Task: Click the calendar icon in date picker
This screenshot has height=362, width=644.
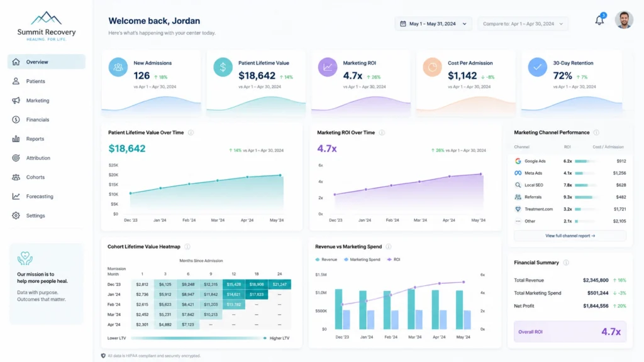Action: (x=403, y=24)
